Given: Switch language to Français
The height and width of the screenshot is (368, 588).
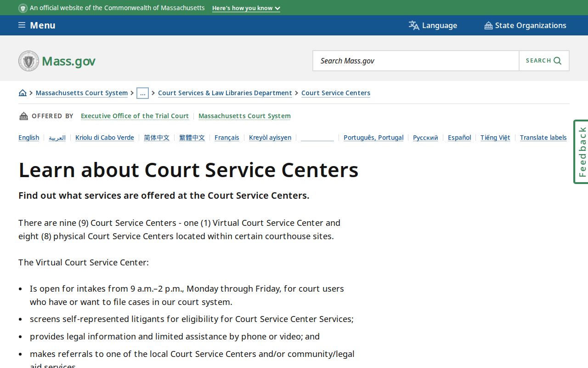Looking at the screenshot, I should click(227, 138).
